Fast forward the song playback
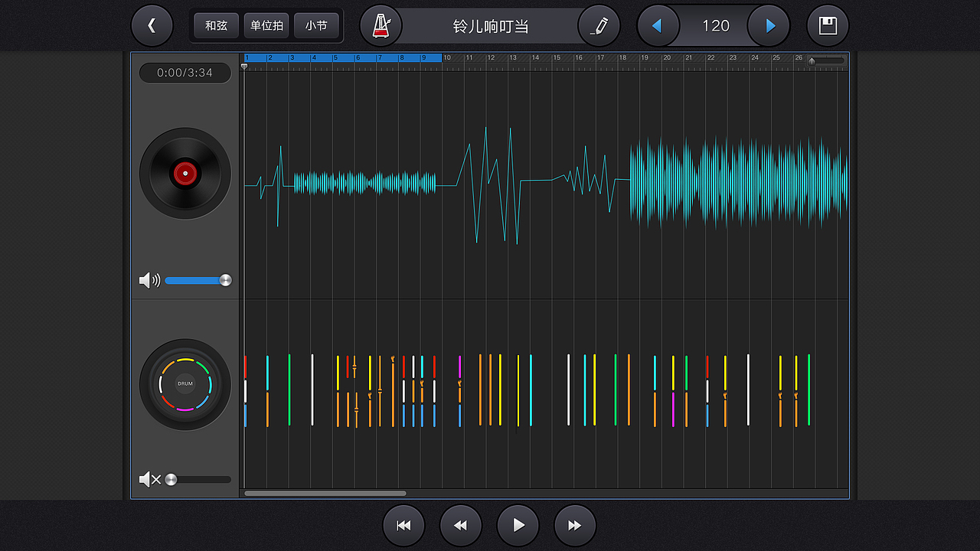Image resolution: width=980 pixels, height=551 pixels. tap(575, 526)
